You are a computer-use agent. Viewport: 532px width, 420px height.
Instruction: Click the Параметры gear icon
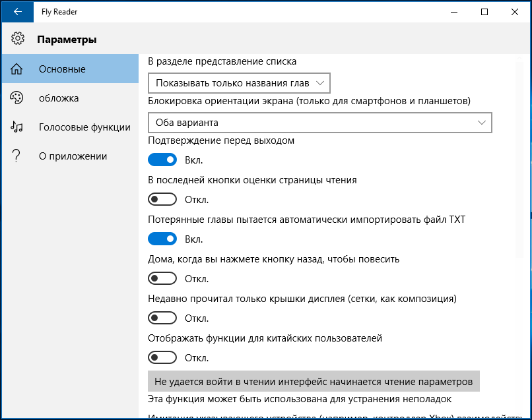[x=18, y=39]
